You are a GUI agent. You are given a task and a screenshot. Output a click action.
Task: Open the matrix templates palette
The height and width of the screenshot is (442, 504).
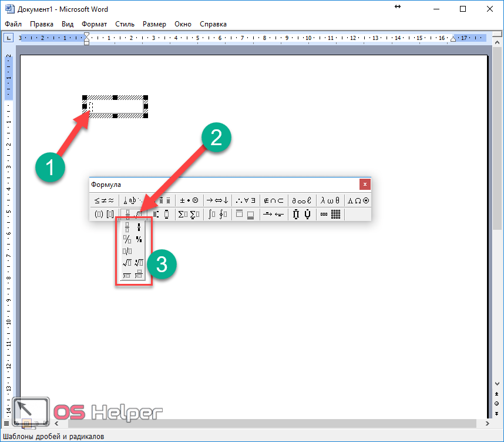click(x=331, y=215)
